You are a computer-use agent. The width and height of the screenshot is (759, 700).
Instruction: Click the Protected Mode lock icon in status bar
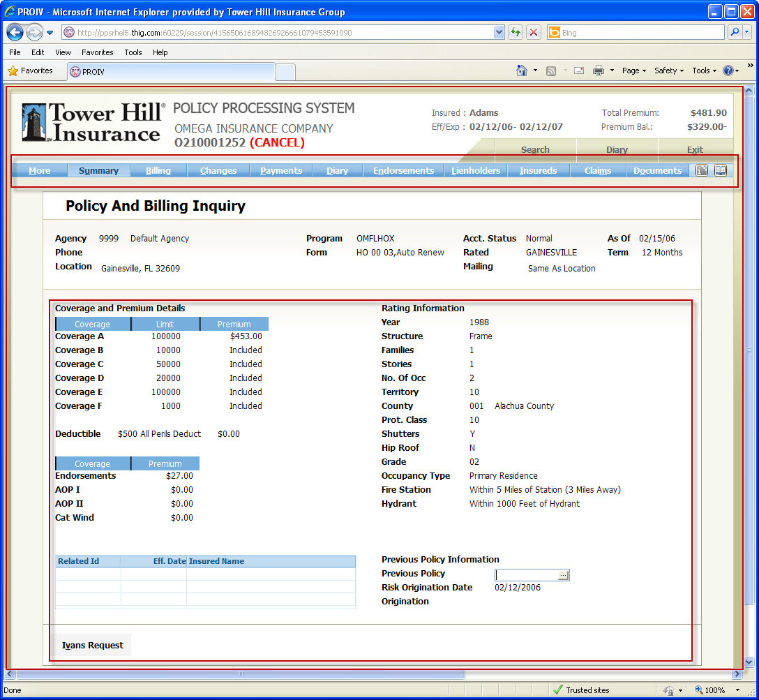[x=668, y=690]
